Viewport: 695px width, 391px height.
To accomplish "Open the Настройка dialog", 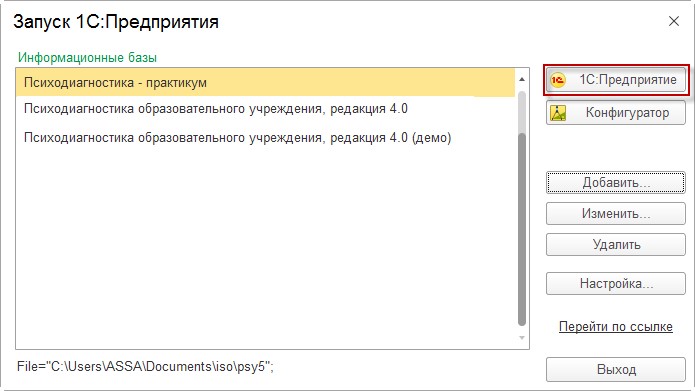I will [x=616, y=283].
